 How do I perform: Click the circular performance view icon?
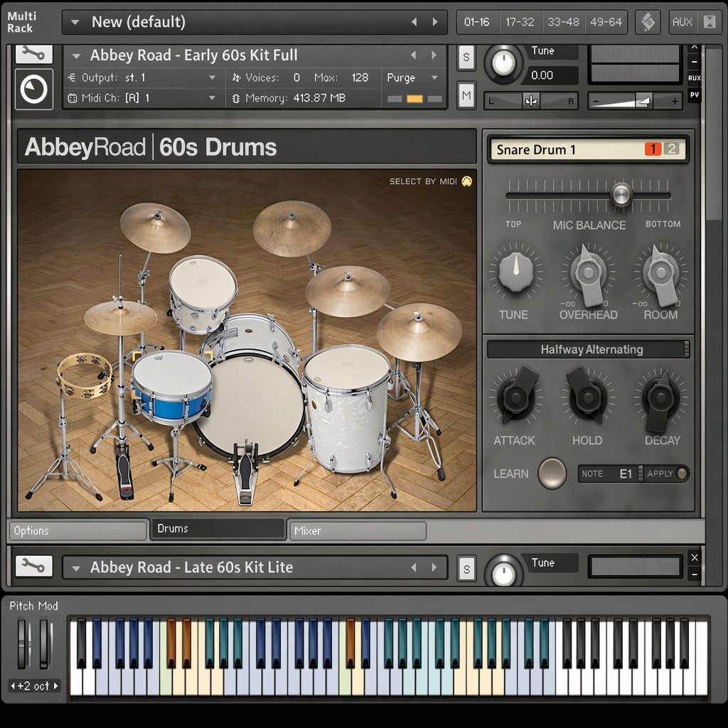coord(34,89)
